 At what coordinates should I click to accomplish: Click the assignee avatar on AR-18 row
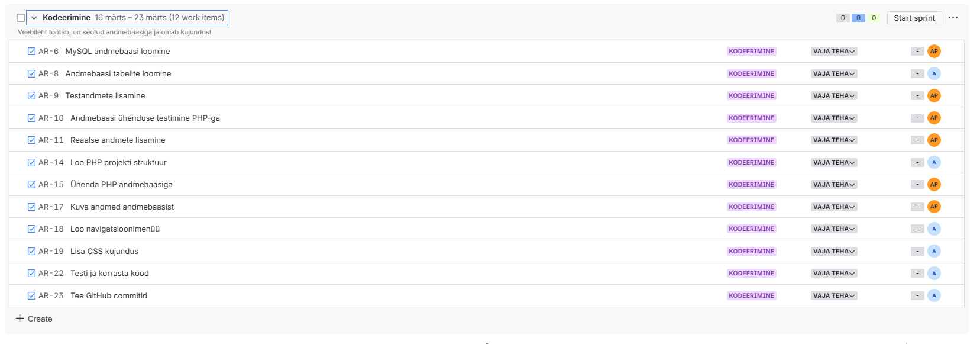click(934, 229)
